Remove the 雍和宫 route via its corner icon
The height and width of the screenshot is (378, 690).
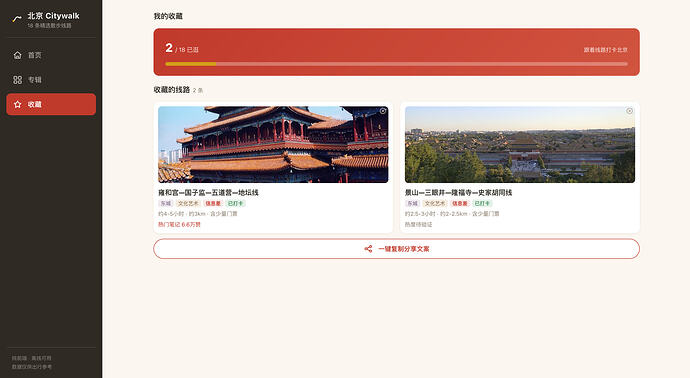tap(383, 111)
